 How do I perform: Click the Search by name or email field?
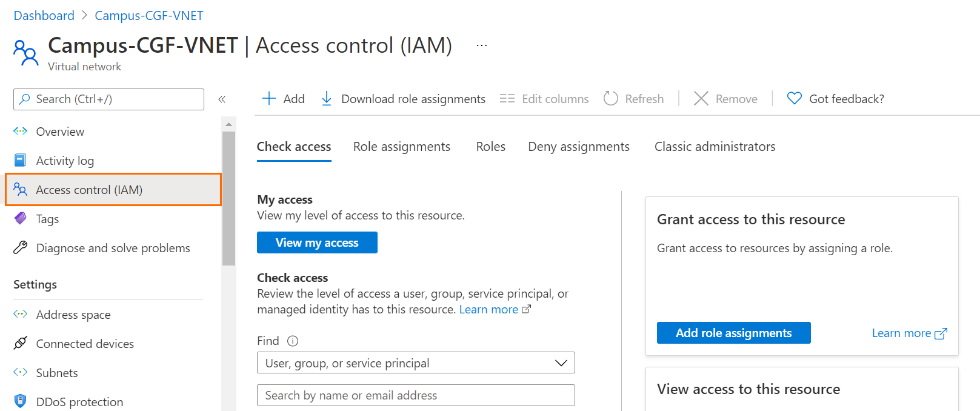[416, 395]
